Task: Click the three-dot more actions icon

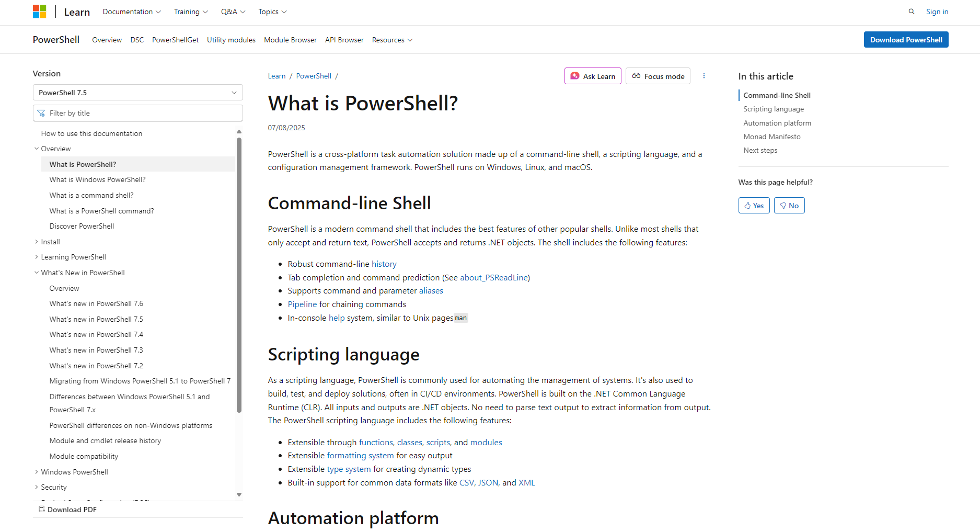Action: click(x=704, y=76)
